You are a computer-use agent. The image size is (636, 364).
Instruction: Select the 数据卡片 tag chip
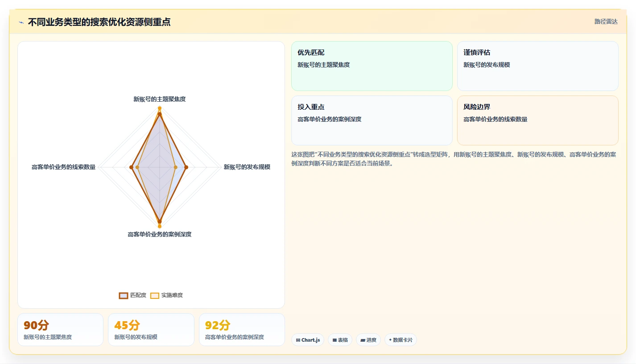(x=401, y=340)
